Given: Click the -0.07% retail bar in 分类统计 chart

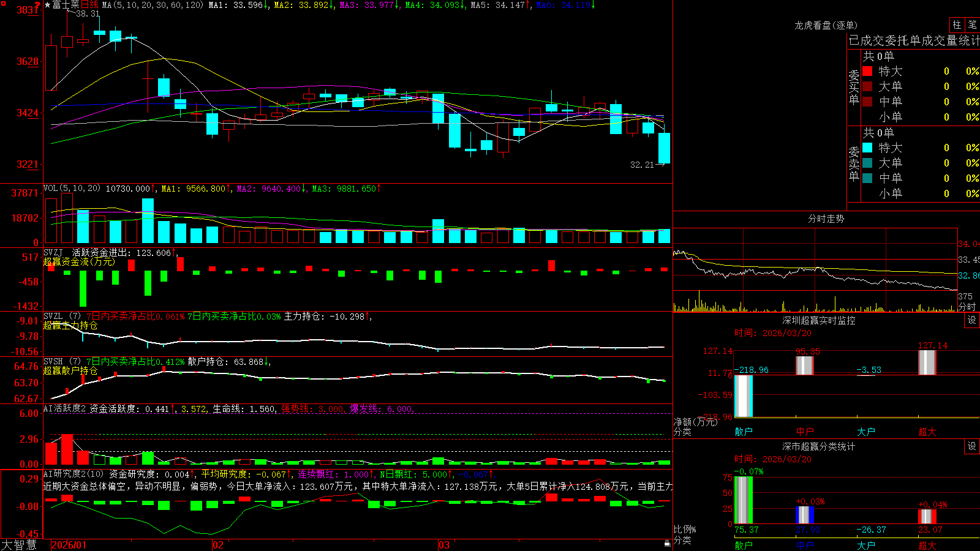Looking at the screenshot, I should point(744,500).
